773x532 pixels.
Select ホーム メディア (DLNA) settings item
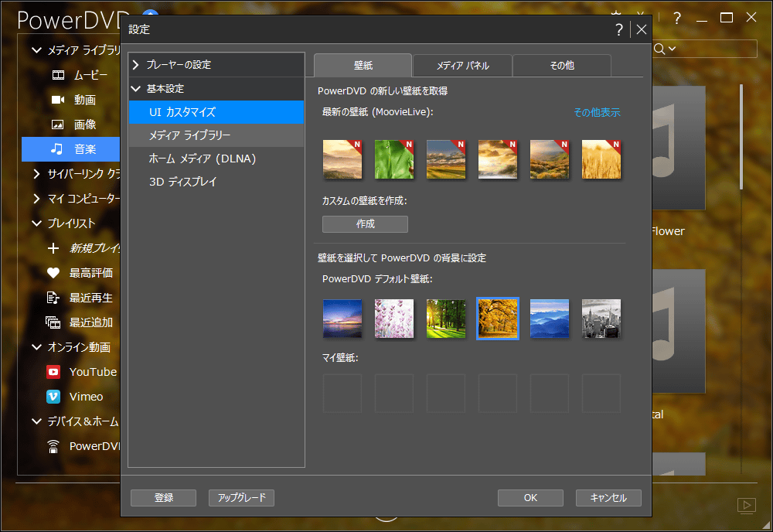(216, 159)
